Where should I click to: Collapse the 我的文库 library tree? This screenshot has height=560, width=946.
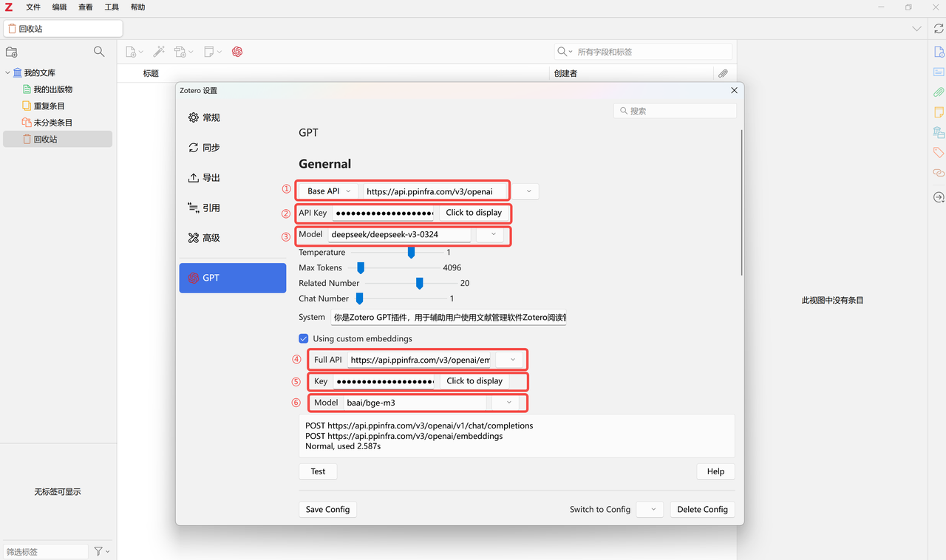click(8, 72)
